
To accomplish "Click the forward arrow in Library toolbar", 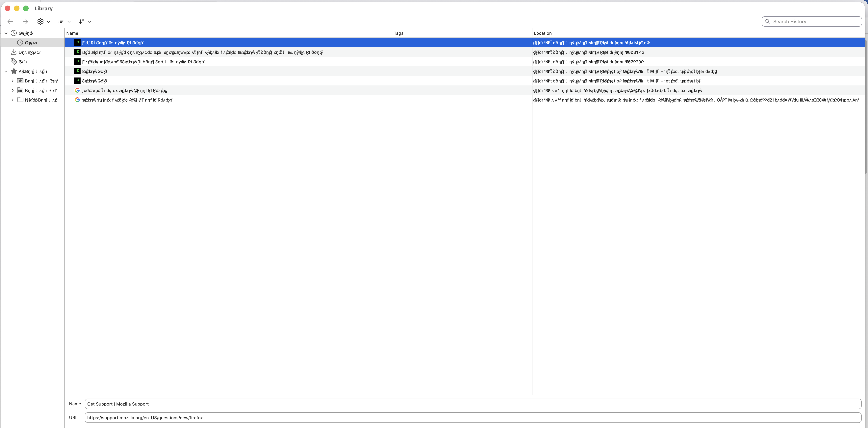I will click(25, 22).
